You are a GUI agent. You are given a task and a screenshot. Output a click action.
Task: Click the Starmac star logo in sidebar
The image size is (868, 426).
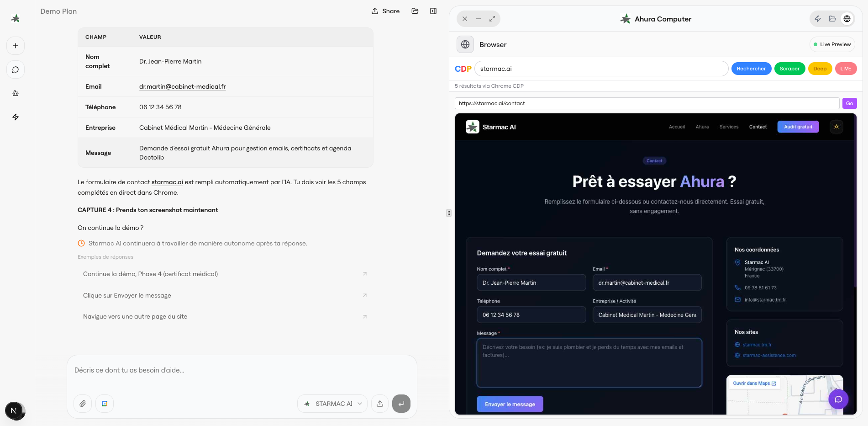pos(16,18)
